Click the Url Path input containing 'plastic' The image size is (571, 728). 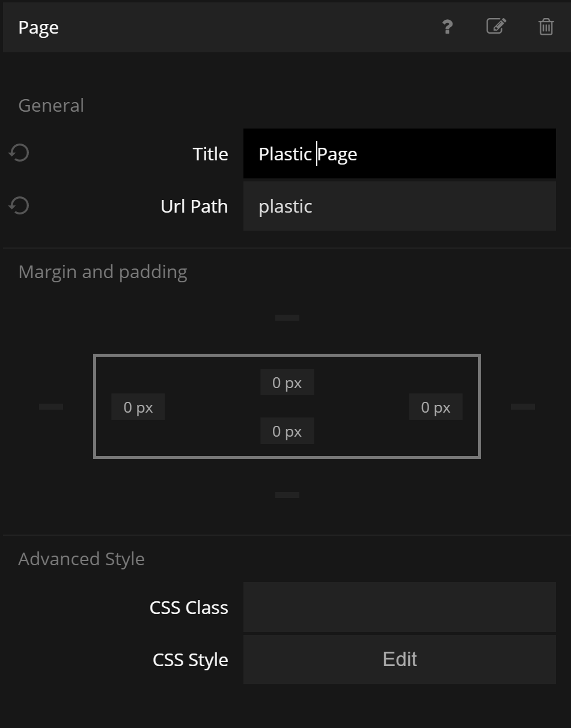(399, 206)
